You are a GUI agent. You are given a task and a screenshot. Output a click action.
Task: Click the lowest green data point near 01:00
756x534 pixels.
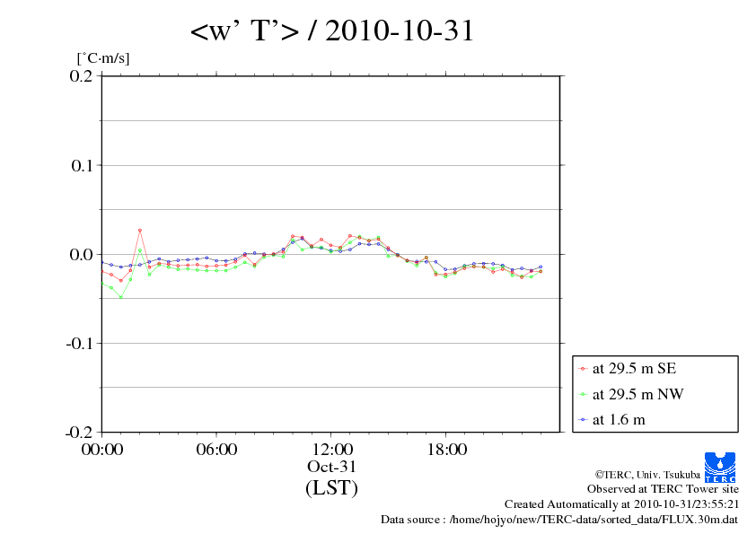pyautogui.click(x=121, y=297)
